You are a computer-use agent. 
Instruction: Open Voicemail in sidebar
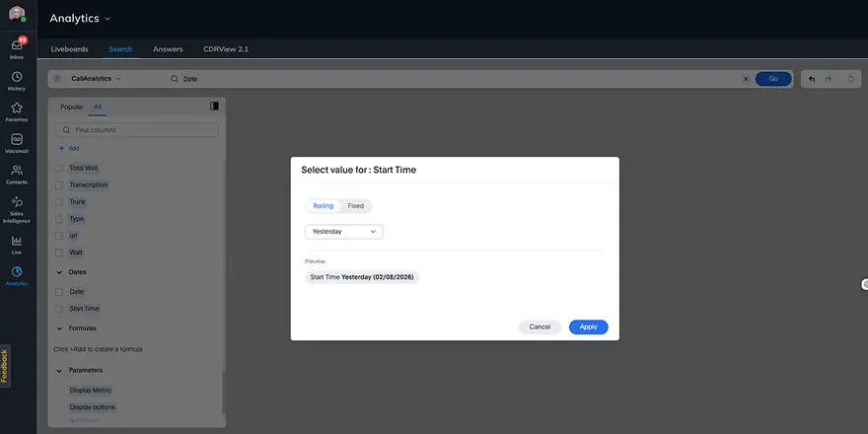17,142
